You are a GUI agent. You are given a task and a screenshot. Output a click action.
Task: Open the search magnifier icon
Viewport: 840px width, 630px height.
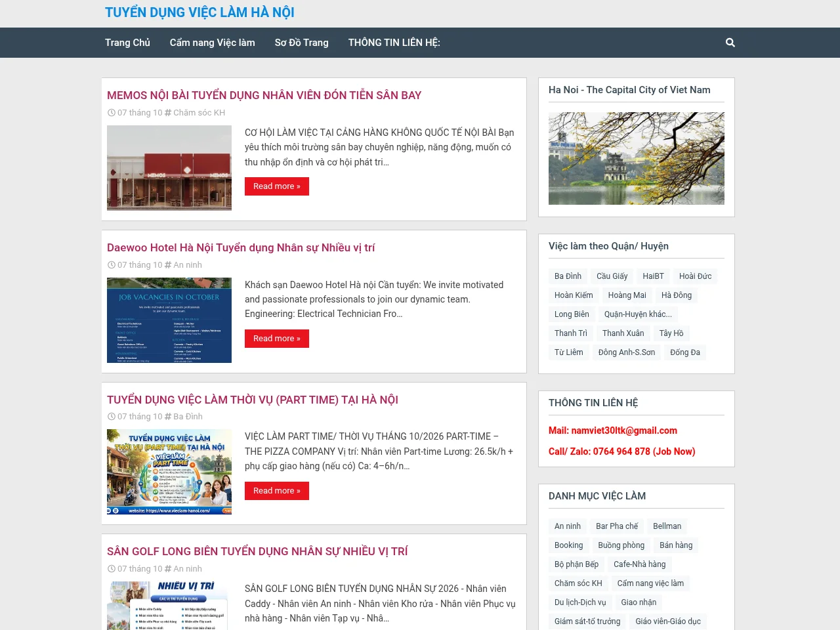click(x=730, y=43)
